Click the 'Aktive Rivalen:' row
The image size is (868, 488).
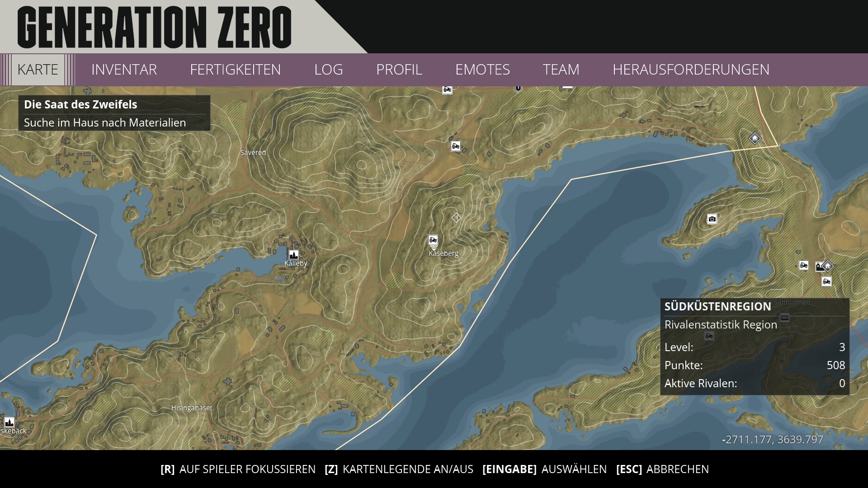coord(755,383)
